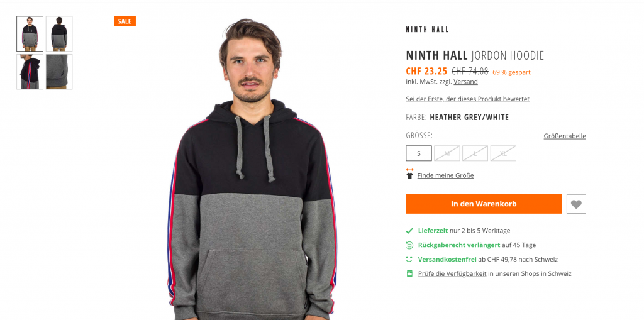Click the green delivery time checkmark icon

click(409, 231)
